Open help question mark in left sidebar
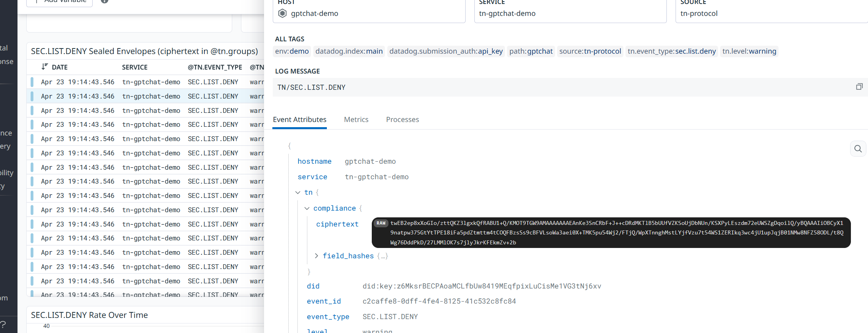Image resolution: width=868 pixels, height=333 pixels. pyautogui.click(x=3, y=324)
